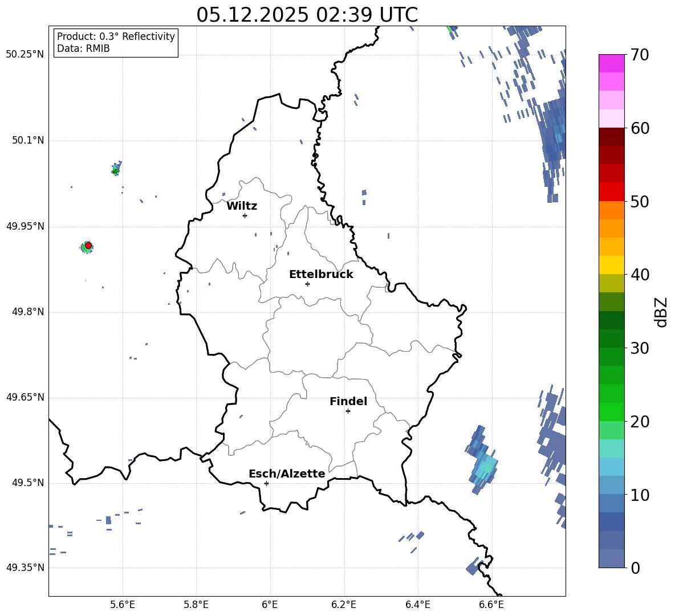Click the cyan reflectivity cell near 6.6°E
Screen dimensions: 675x616
pos(485,468)
